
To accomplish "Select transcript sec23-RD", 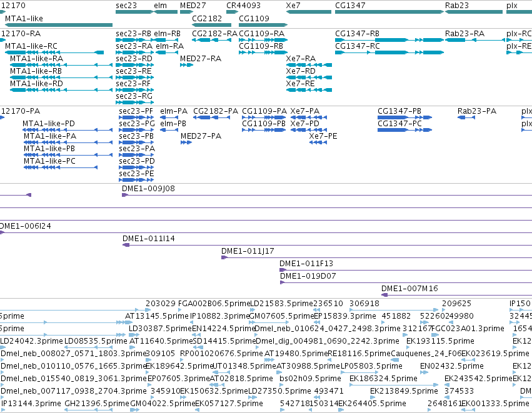I will tap(134, 59).
